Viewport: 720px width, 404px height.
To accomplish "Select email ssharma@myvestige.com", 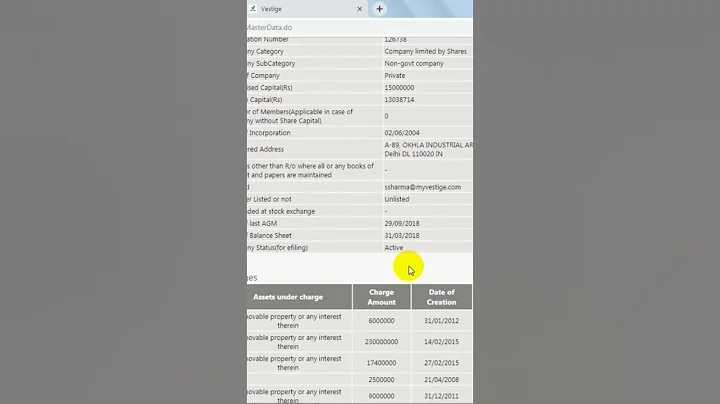I will click(x=423, y=187).
